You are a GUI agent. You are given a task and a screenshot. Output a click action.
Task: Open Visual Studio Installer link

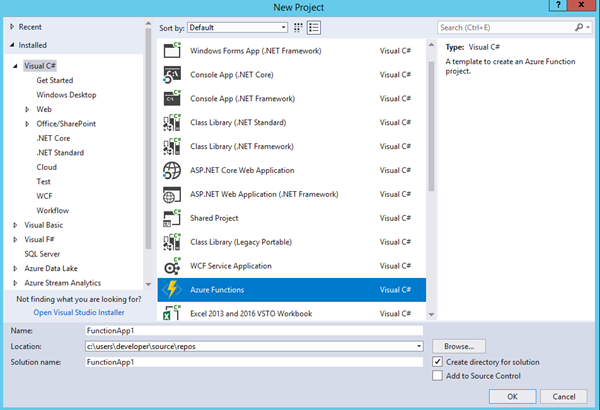(79, 312)
